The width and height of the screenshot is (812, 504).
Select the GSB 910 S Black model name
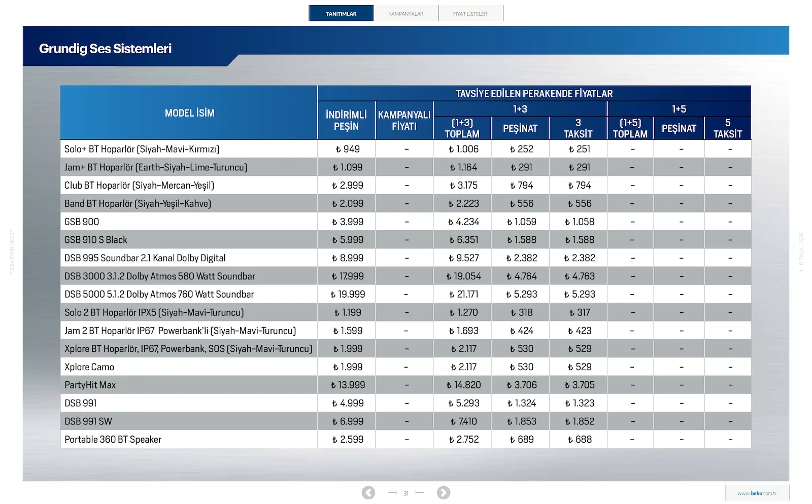pyautogui.click(x=95, y=240)
